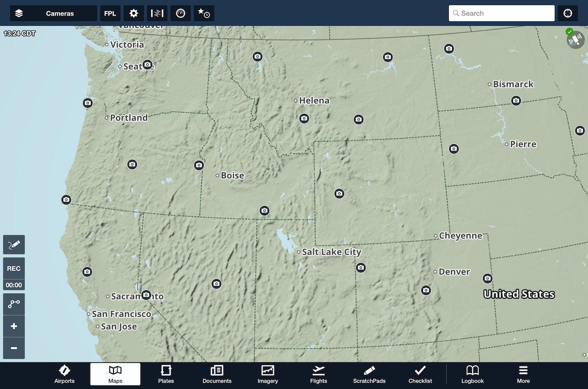Open camera marker southwest of Denver

(426, 290)
